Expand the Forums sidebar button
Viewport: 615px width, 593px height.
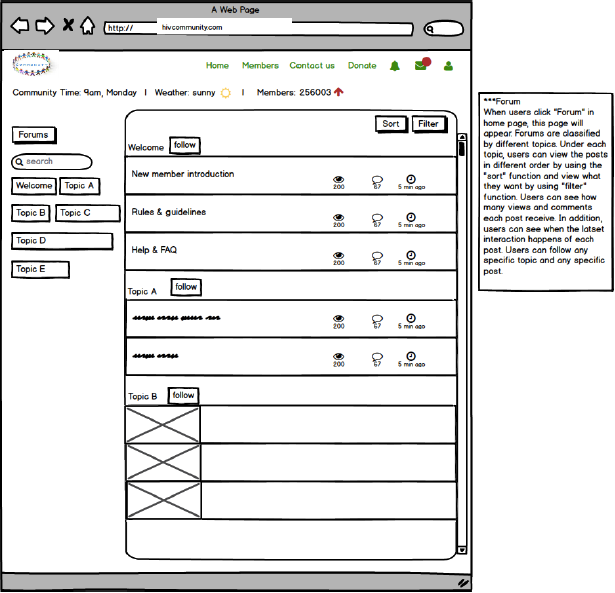(34, 135)
